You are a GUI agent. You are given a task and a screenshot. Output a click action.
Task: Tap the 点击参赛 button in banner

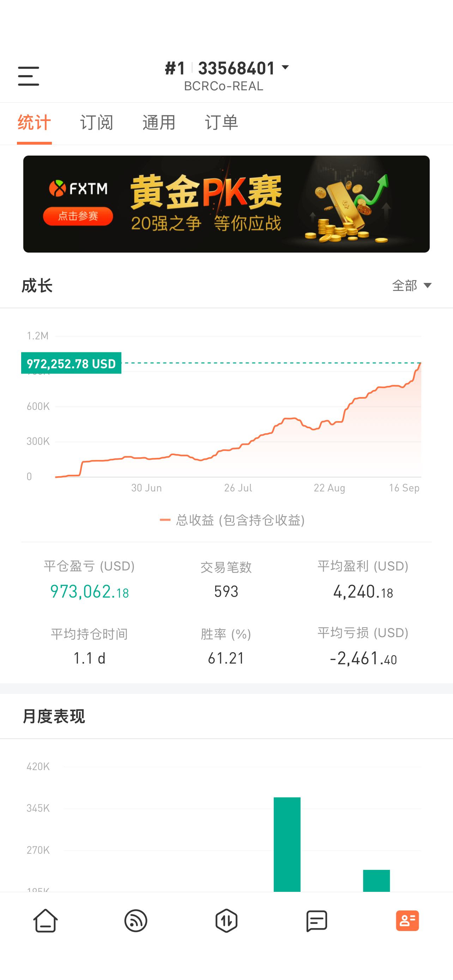[x=78, y=216]
